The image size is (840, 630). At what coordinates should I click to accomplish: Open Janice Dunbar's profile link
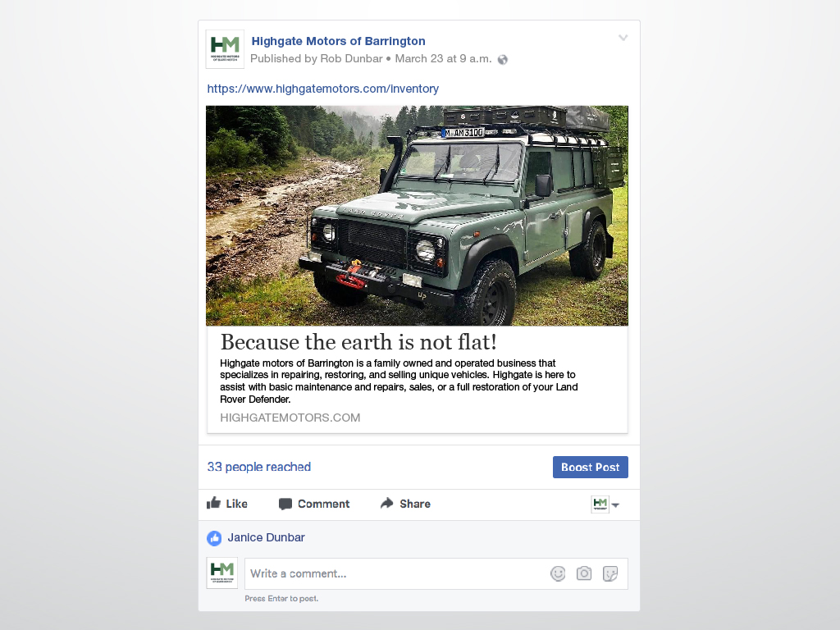tap(266, 537)
